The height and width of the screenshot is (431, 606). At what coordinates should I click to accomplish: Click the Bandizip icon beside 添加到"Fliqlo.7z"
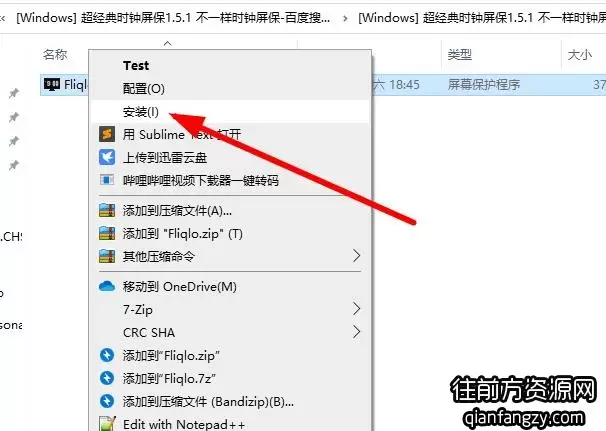coord(107,378)
